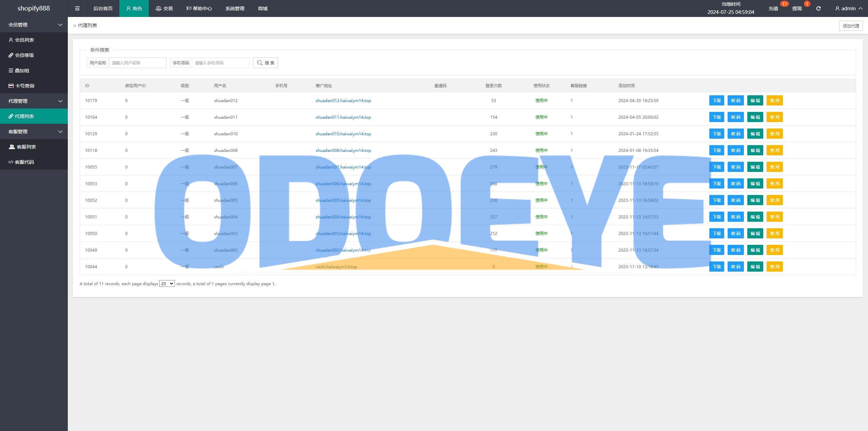Image resolution: width=868 pixels, height=431 pixels.
Task: Open the 帮助中心 top menu
Action: [199, 8]
